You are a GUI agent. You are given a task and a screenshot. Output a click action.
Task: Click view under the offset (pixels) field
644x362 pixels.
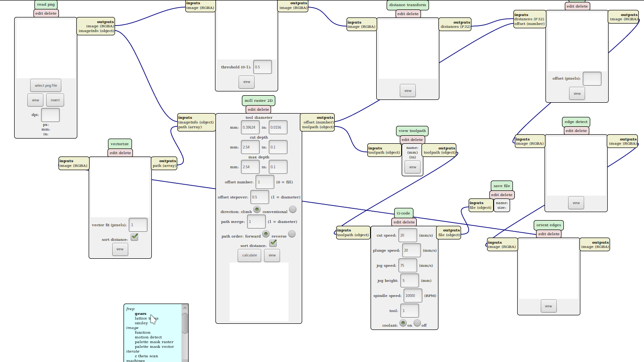(577, 93)
